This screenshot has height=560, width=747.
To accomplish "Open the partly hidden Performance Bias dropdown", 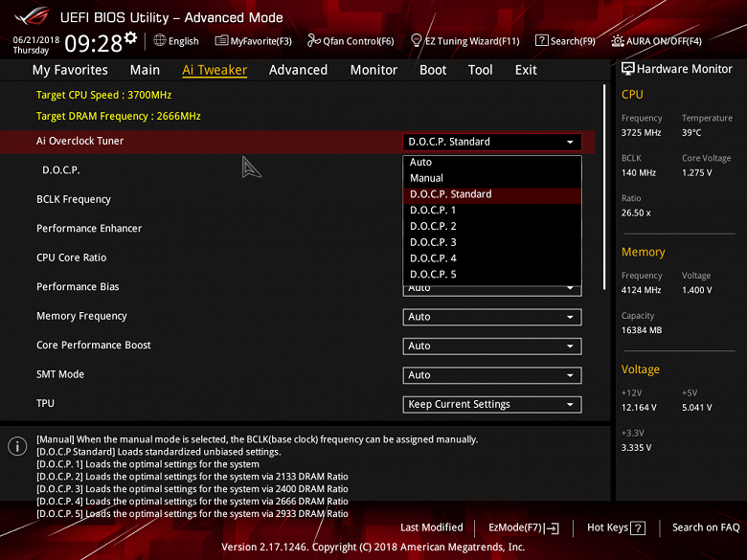I will click(492, 291).
